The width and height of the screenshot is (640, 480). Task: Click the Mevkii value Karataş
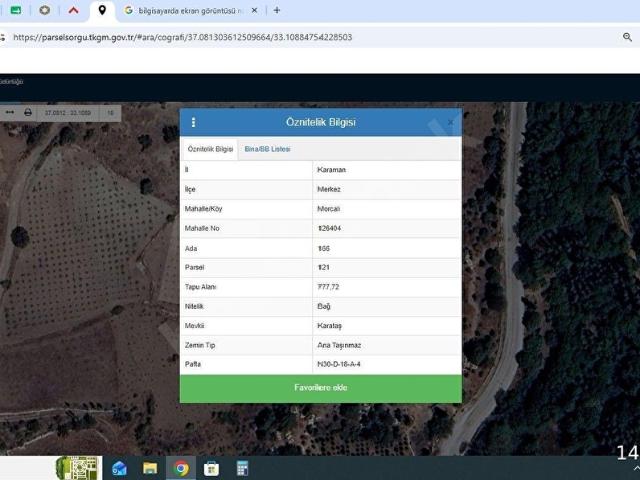(x=329, y=326)
